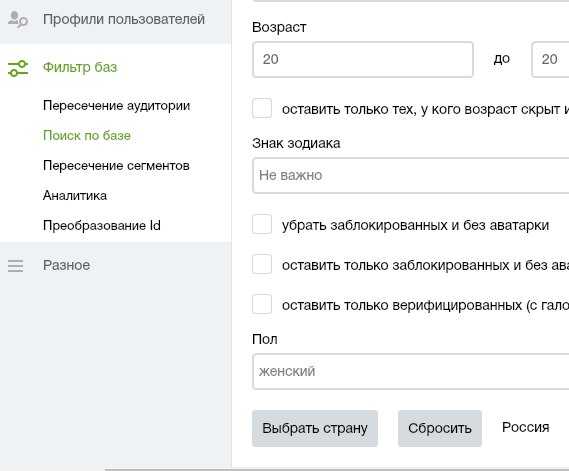Select Поиск по базе item
This screenshot has width=569, height=471.
click(x=87, y=135)
